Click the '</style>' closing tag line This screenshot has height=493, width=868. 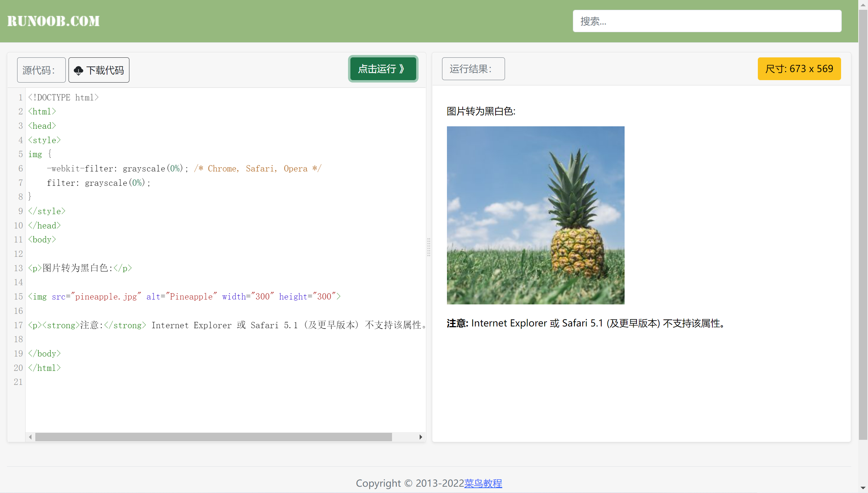click(x=47, y=211)
